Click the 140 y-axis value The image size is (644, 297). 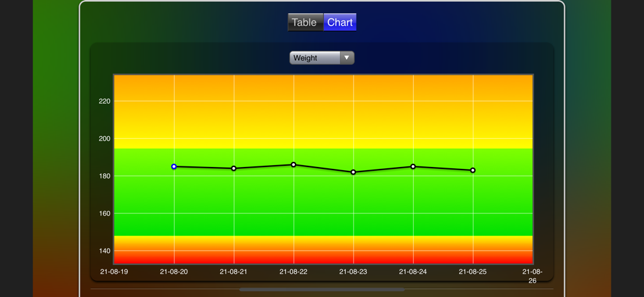(104, 251)
